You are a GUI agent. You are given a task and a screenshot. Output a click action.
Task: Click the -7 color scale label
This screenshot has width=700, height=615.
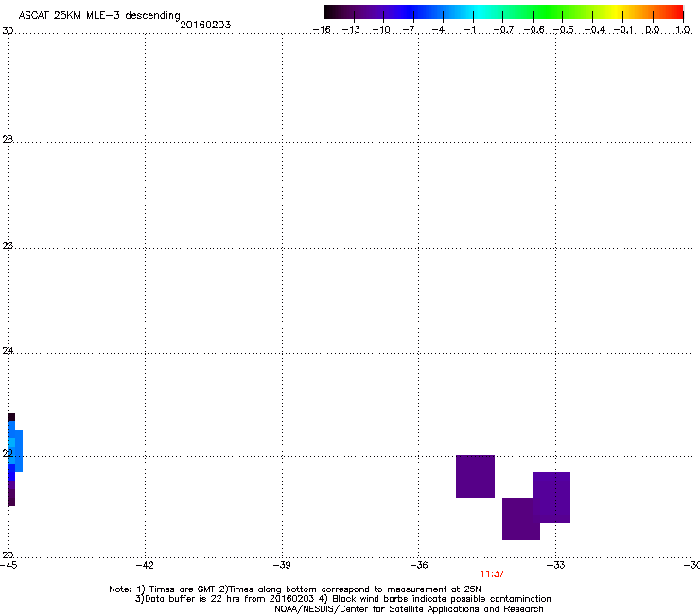tap(410, 30)
